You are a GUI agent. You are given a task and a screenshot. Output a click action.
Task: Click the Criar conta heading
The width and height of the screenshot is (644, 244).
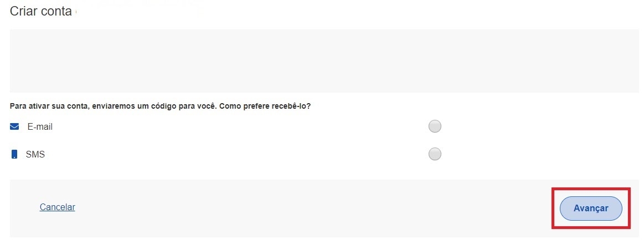[x=41, y=11]
